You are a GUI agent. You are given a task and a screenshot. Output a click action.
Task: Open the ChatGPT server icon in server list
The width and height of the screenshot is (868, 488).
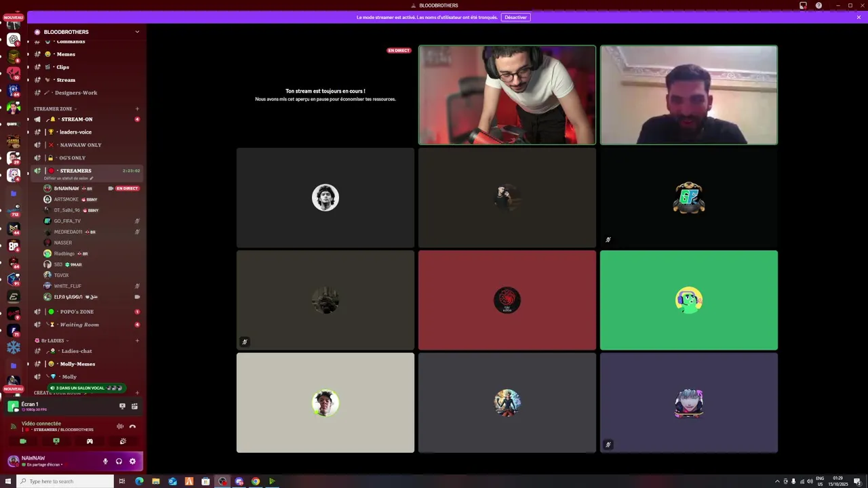point(14,40)
